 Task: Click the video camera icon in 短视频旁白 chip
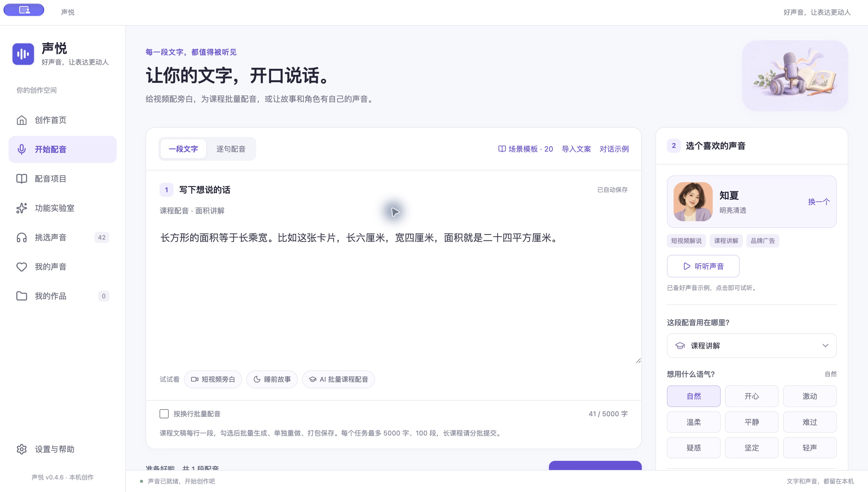pyautogui.click(x=195, y=379)
